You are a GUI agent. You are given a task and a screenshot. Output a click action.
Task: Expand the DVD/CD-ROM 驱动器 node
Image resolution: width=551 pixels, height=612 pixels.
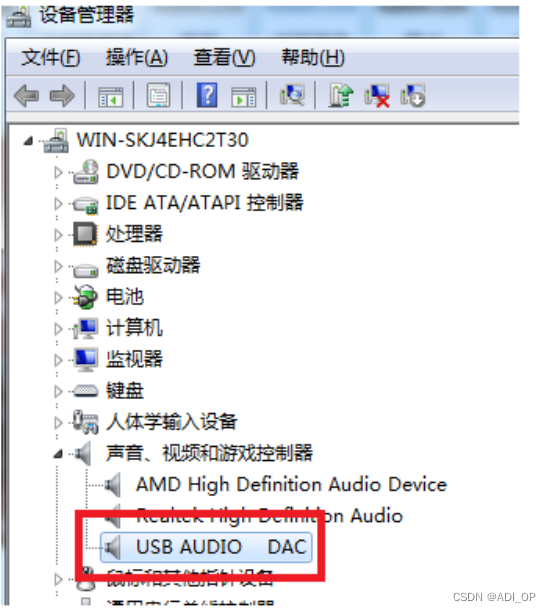pos(58,172)
